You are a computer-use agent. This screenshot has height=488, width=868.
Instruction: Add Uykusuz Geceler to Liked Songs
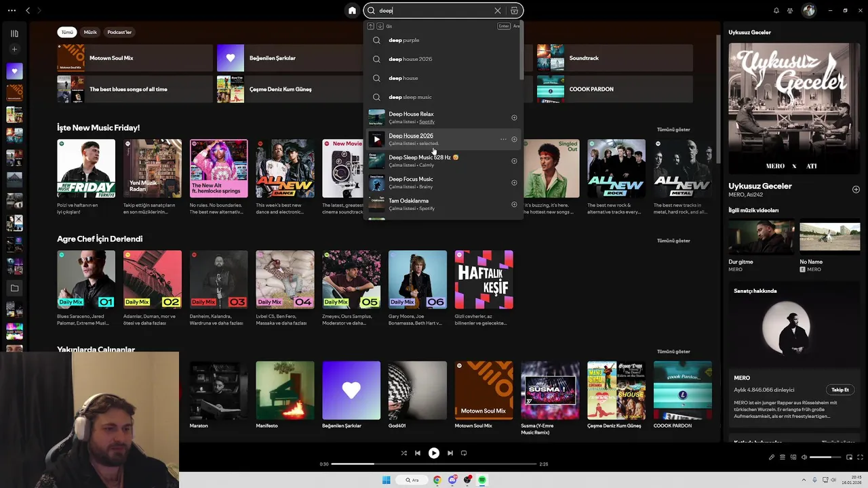pyautogui.click(x=856, y=189)
